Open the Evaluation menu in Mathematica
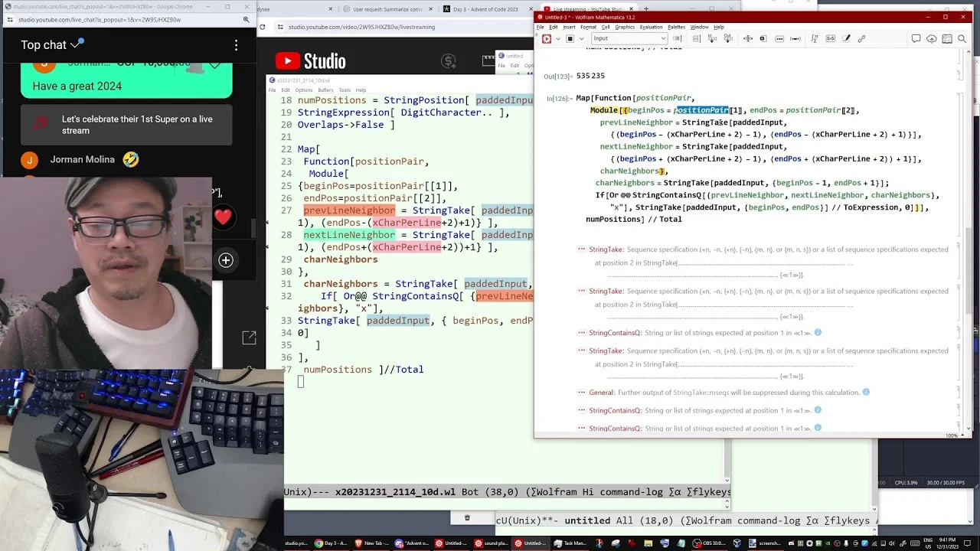 (x=651, y=27)
